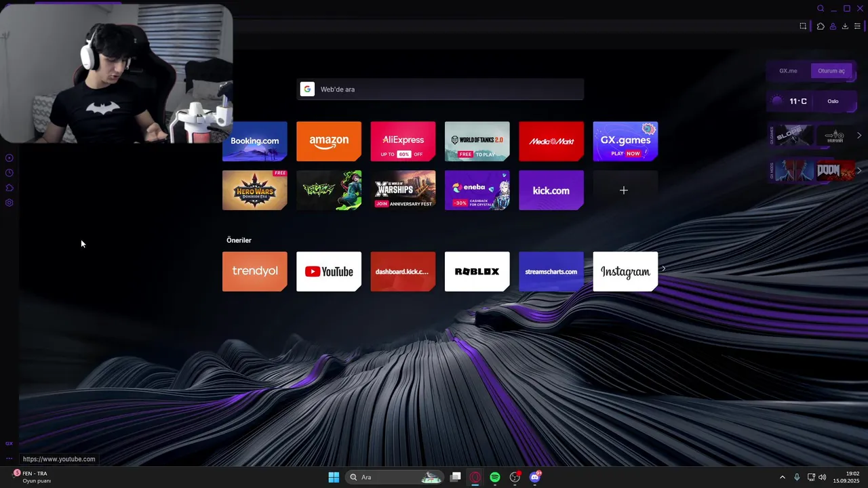Expand GX Mods list with the chevron

coord(859,171)
